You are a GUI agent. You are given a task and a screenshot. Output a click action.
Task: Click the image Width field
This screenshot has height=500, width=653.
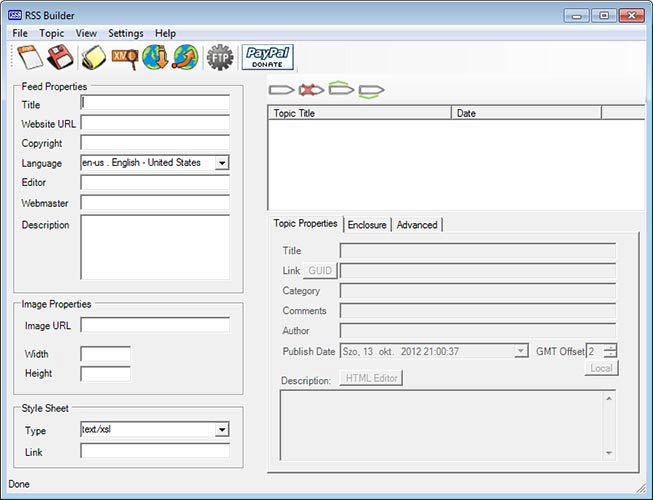point(105,354)
